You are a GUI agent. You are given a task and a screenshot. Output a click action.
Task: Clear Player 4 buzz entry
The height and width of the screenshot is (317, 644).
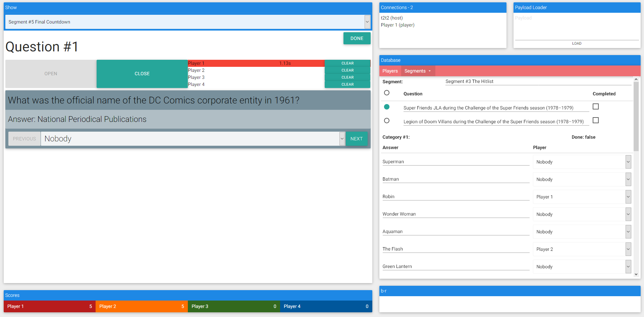click(x=347, y=84)
